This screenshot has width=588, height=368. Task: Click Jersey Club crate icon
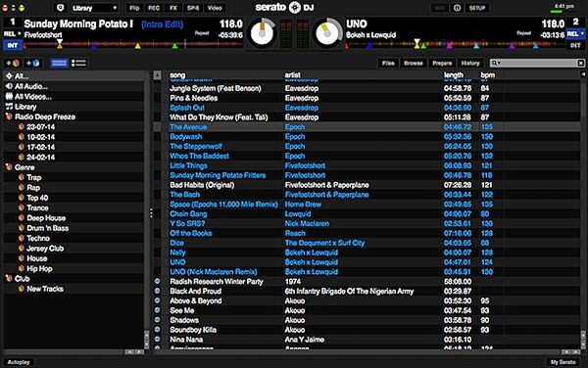tap(22, 248)
